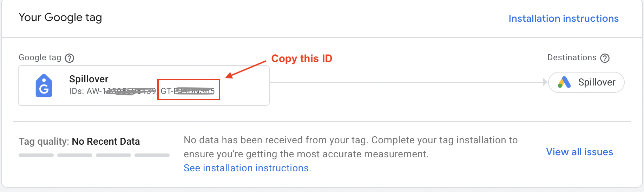Click first segment of tag quality bar
The width and height of the screenshot is (644, 192).
pyautogui.click(x=36, y=155)
